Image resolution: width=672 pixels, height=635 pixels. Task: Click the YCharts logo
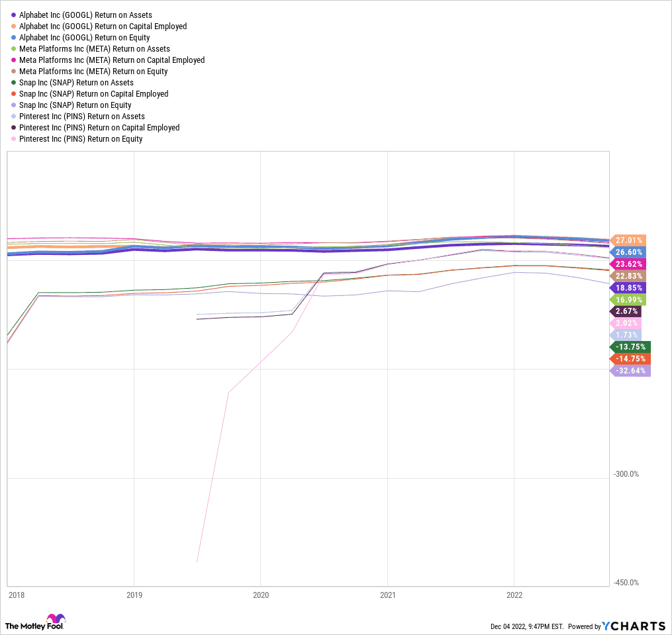point(634,626)
